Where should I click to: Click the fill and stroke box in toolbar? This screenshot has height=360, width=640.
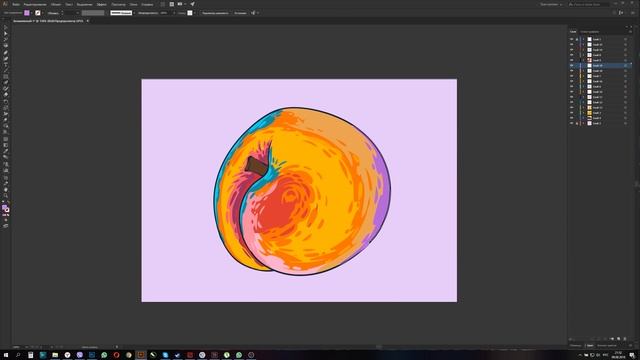tap(5, 209)
